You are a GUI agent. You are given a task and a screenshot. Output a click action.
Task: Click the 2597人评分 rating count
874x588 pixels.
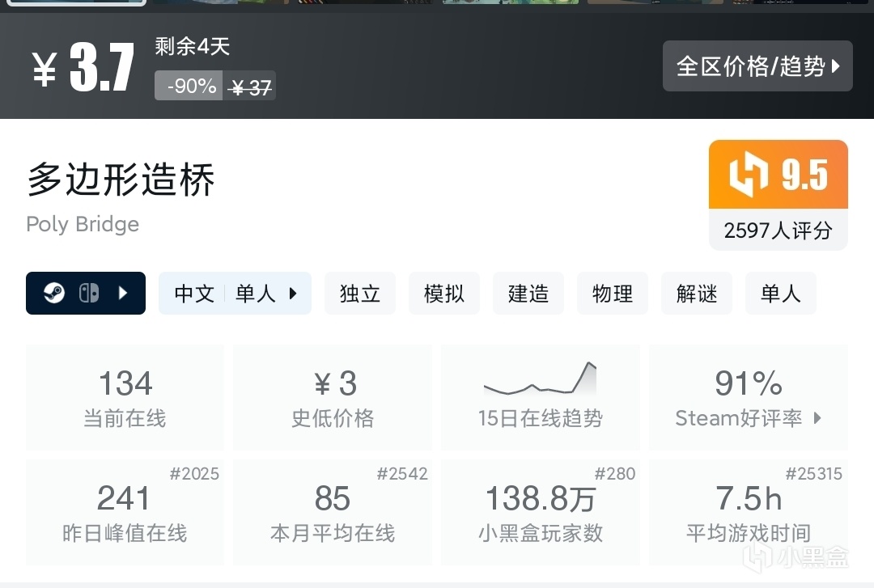(x=778, y=231)
